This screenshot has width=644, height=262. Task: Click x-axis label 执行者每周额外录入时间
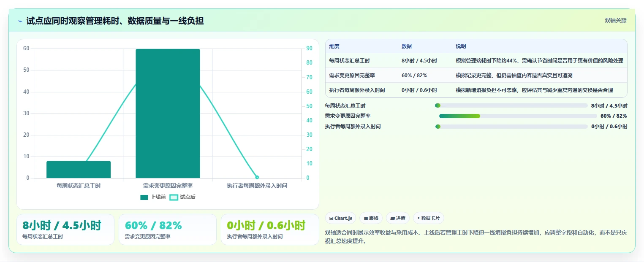pos(257,186)
